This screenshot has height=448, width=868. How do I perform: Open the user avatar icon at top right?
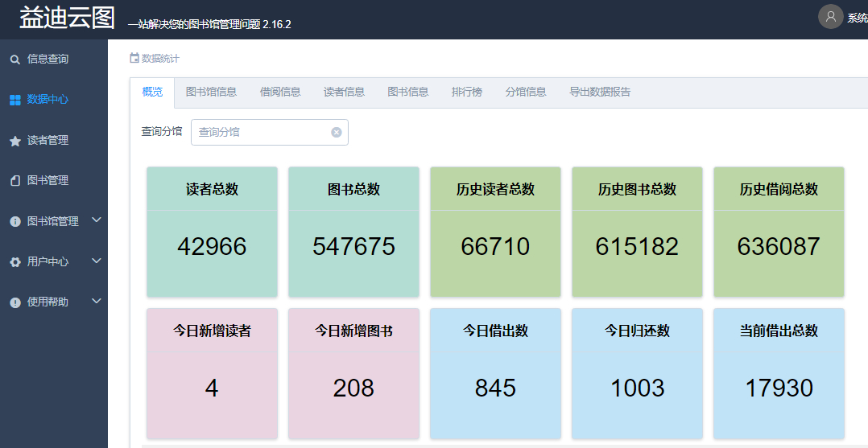pyautogui.click(x=830, y=17)
